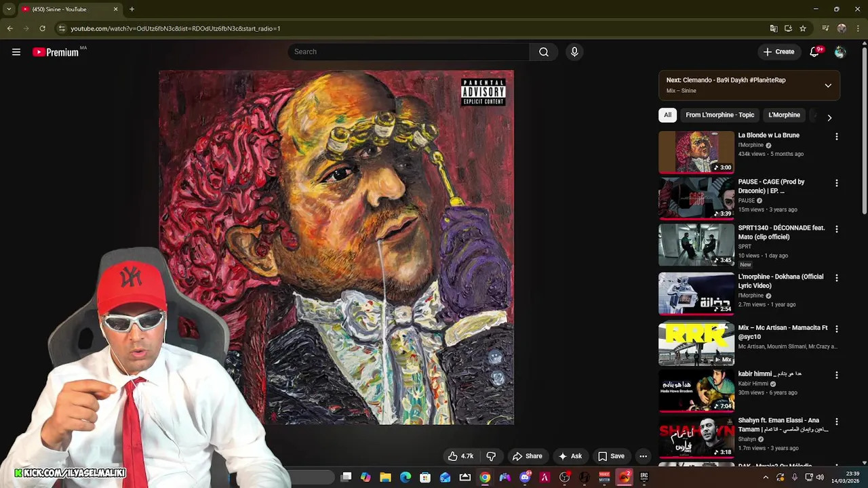Open more actions menu beside Save
Screen dimensions: 868x488
click(x=643, y=456)
